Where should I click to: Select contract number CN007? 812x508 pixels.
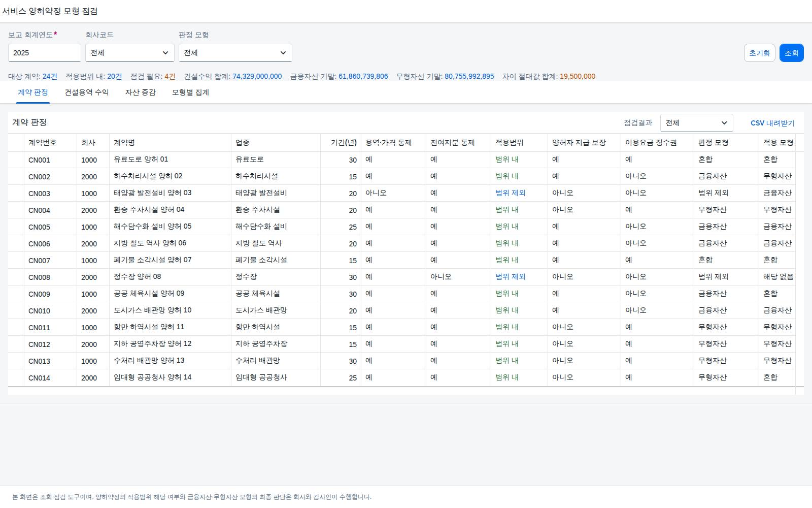point(39,261)
